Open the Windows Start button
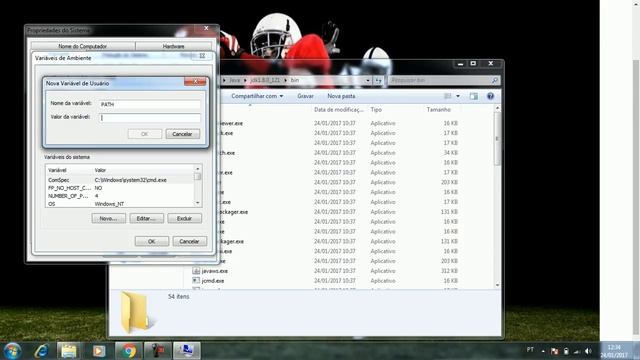The width and height of the screenshot is (640, 360). [x=12, y=351]
